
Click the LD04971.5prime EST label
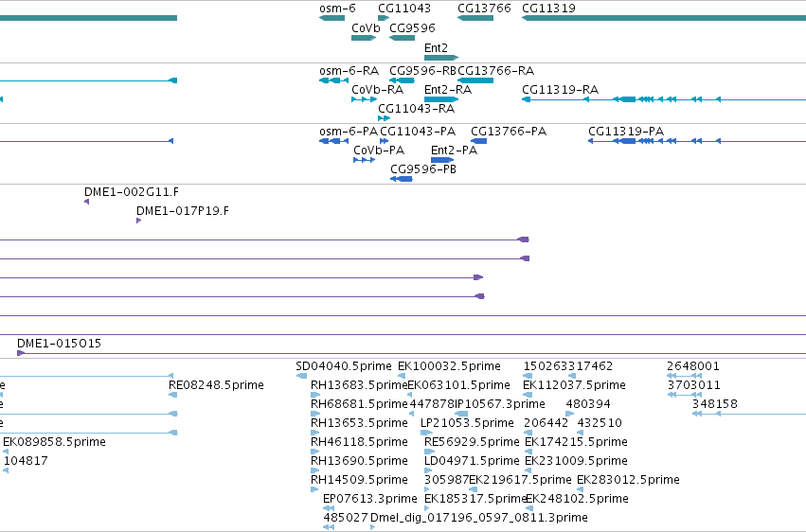click(x=472, y=461)
